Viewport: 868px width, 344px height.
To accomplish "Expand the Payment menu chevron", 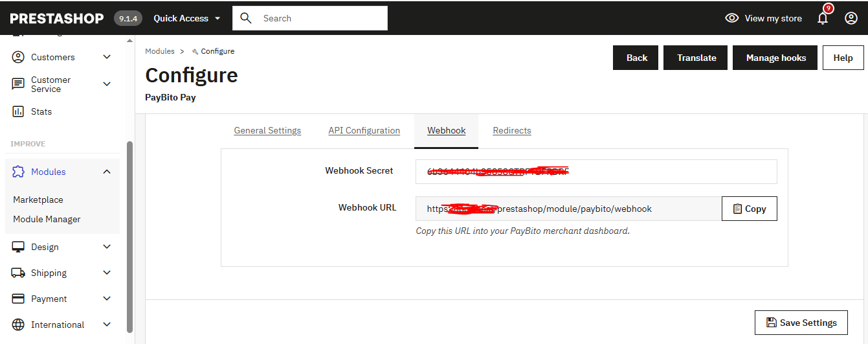I will 107,299.
